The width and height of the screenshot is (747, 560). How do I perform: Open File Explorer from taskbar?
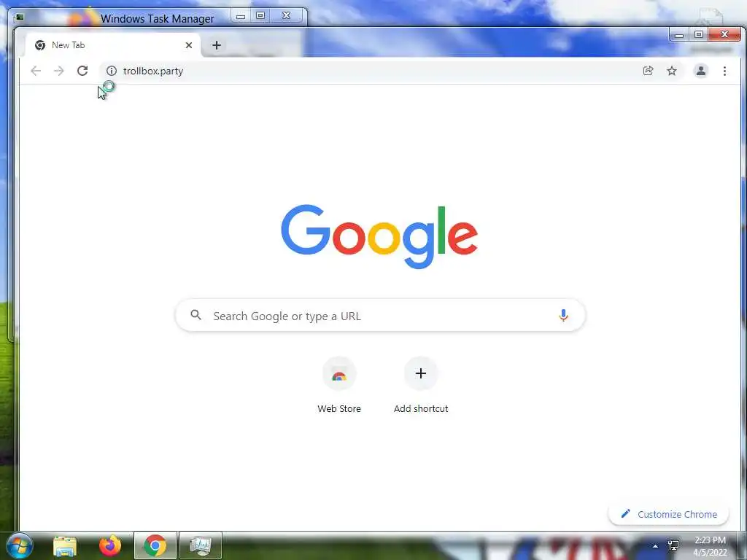65,545
